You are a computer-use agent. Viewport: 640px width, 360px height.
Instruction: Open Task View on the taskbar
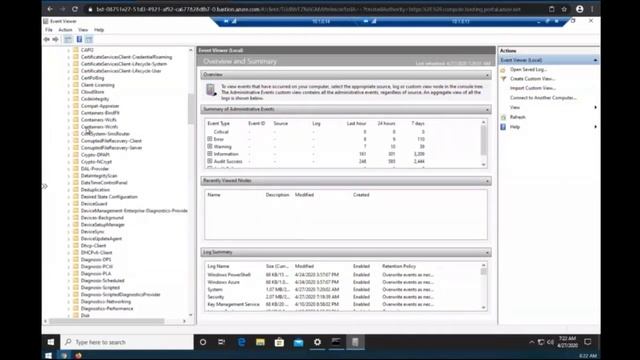222,342
